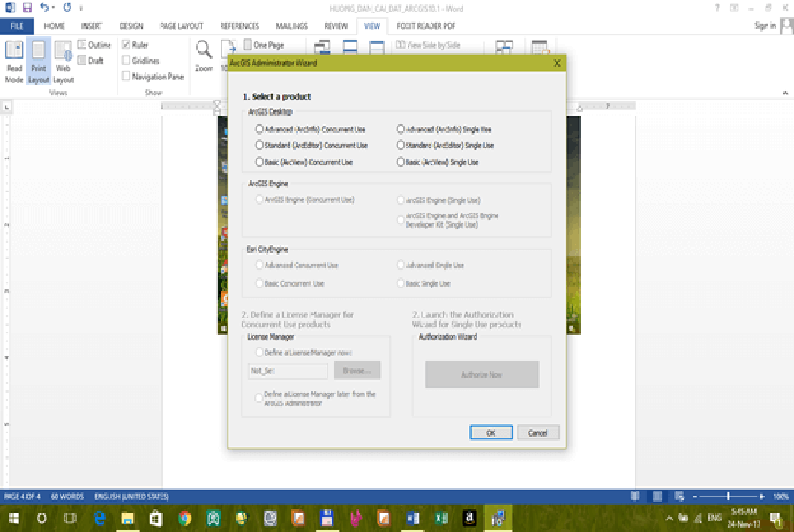794x532 pixels.
Task: Click Cancel in the ArcGIS wizard
Action: [x=538, y=432]
